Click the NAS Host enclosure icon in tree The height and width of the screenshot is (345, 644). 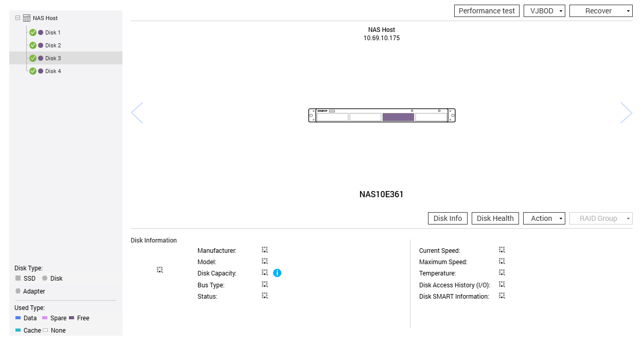[27, 18]
